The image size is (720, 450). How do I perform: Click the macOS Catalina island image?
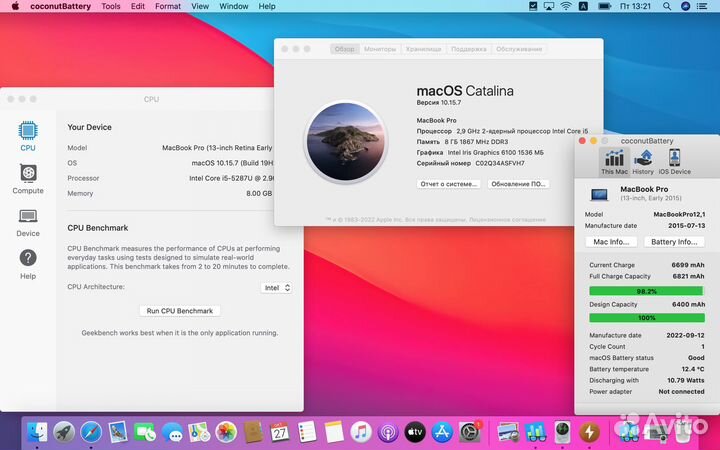(x=345, y=141)
